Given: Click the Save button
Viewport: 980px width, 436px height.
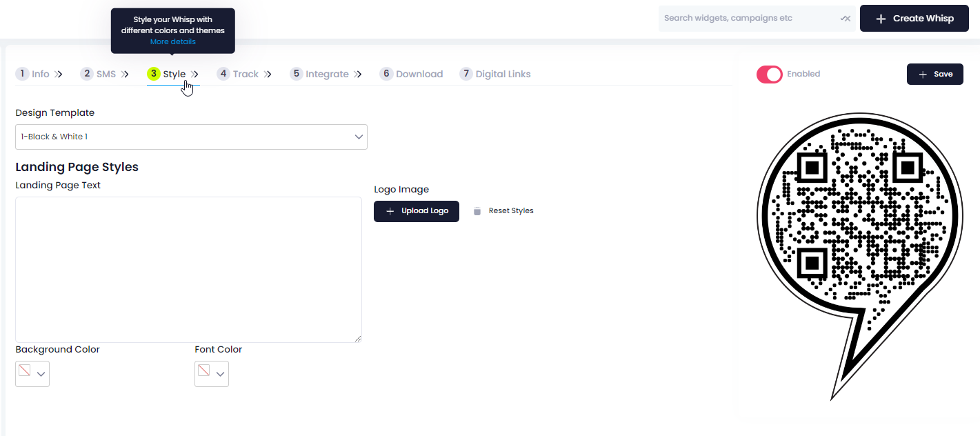Looking at the screenshot, I should point(934,74).
